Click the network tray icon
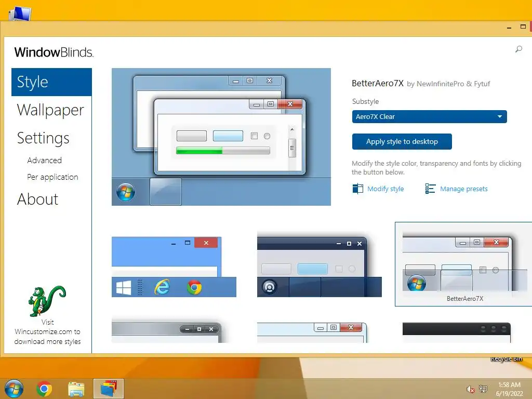 tap(483, 389)
